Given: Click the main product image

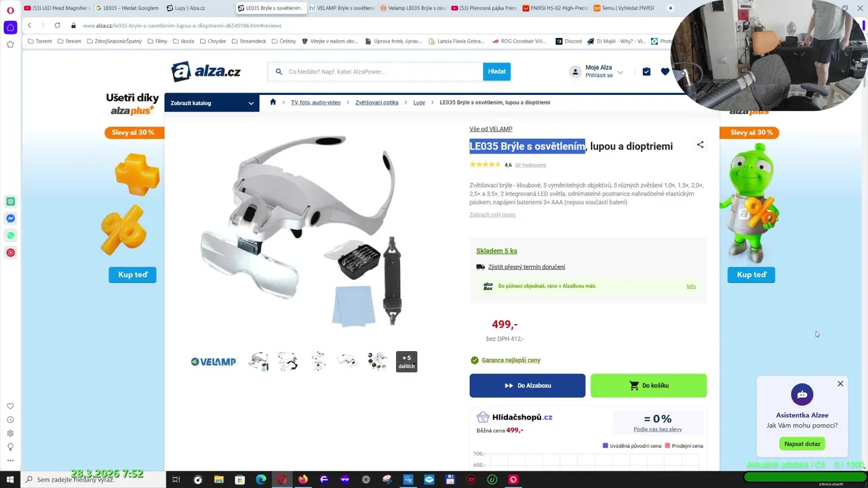Looking at the screenshot, I should [302, 230].
